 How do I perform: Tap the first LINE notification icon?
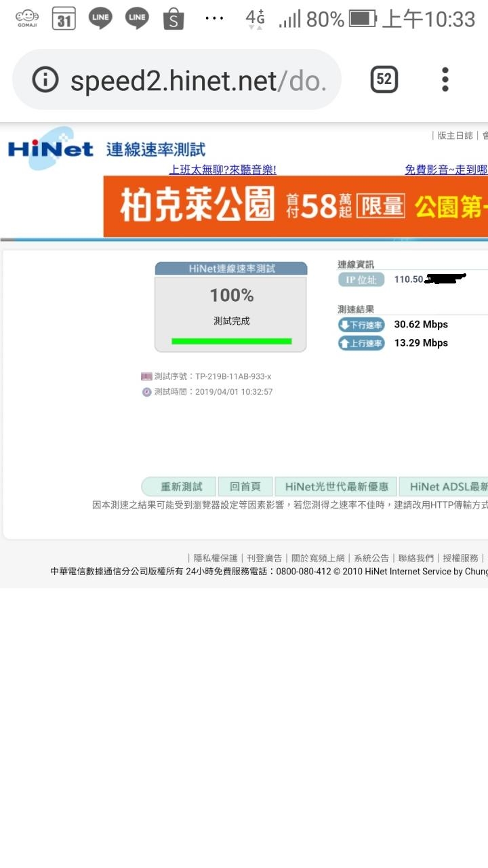[x=100, y=19]
